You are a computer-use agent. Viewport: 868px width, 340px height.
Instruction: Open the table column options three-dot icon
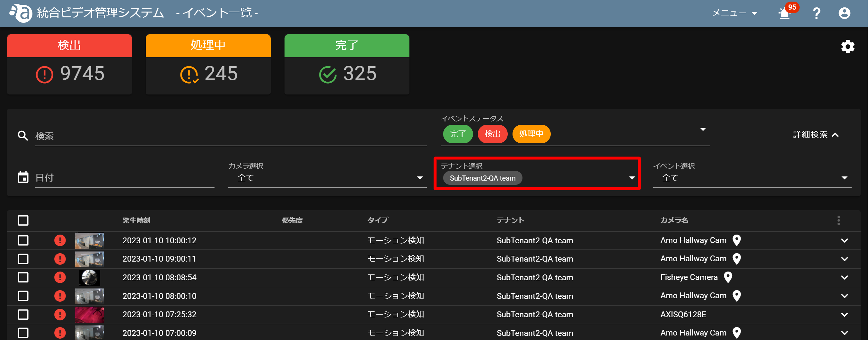pos(838,220)
